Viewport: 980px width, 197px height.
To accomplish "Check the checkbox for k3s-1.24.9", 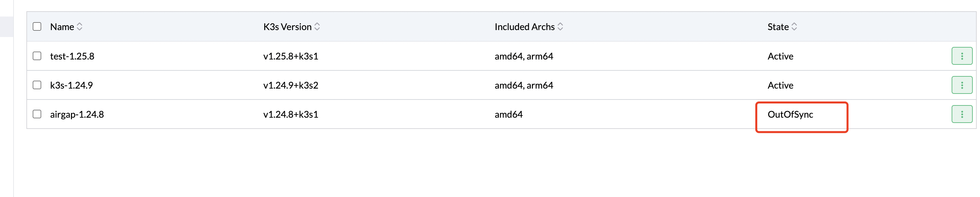I will coord(37,85).
